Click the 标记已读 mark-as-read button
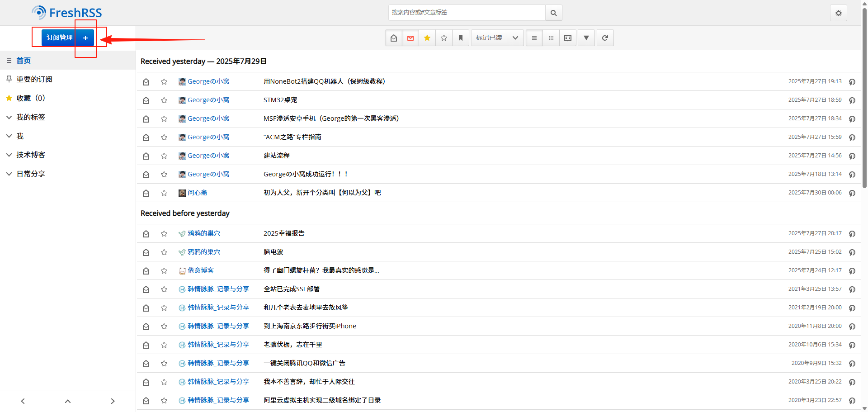 489,38
